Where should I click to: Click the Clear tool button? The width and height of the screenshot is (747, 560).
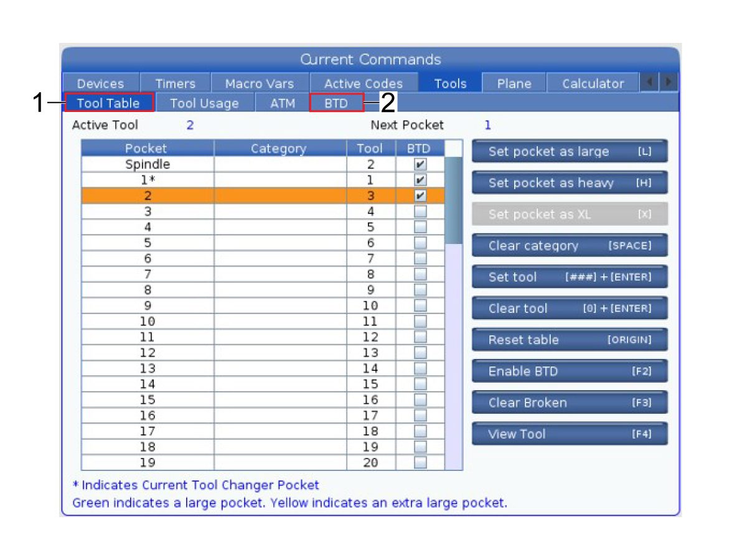(570, 309)
